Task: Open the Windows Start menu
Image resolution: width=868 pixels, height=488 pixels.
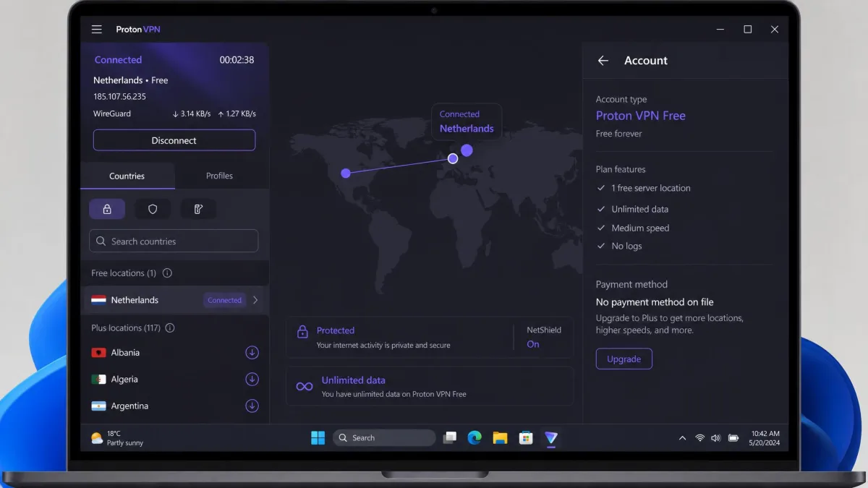Action: tap(318, 437)
